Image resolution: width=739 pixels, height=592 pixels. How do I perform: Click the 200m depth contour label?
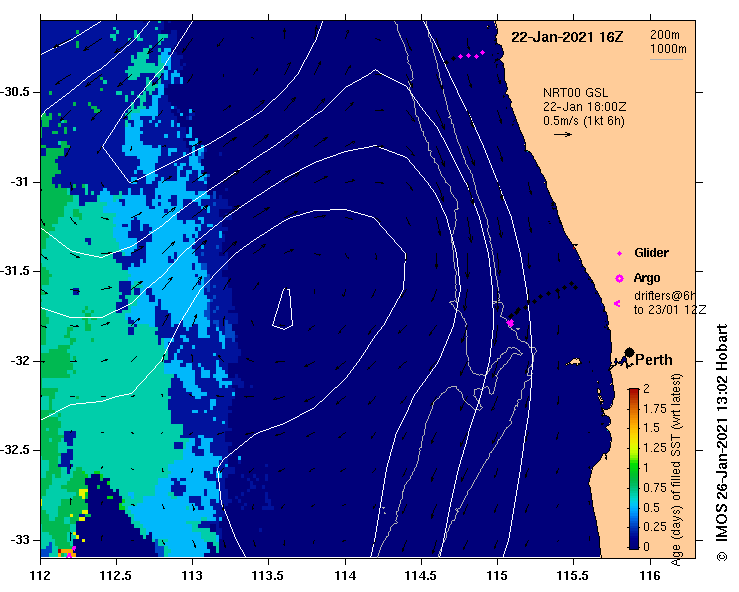click(x=665, y=34)
